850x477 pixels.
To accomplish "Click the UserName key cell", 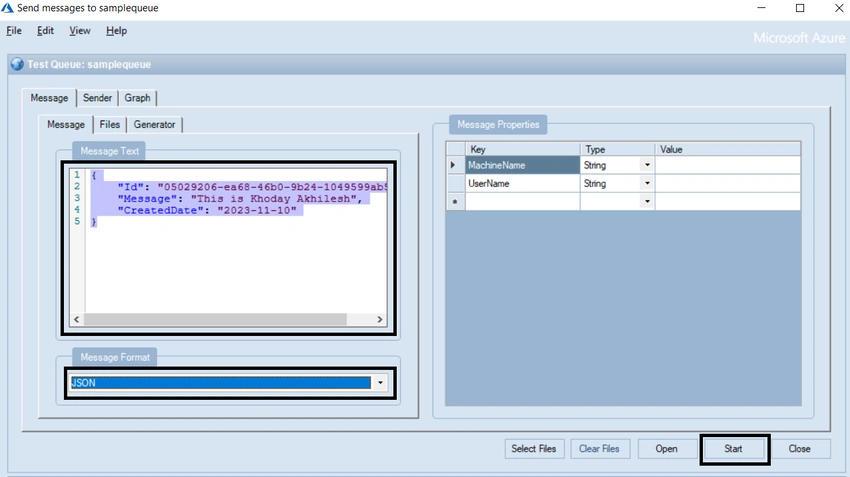I will tap(522, 183).
